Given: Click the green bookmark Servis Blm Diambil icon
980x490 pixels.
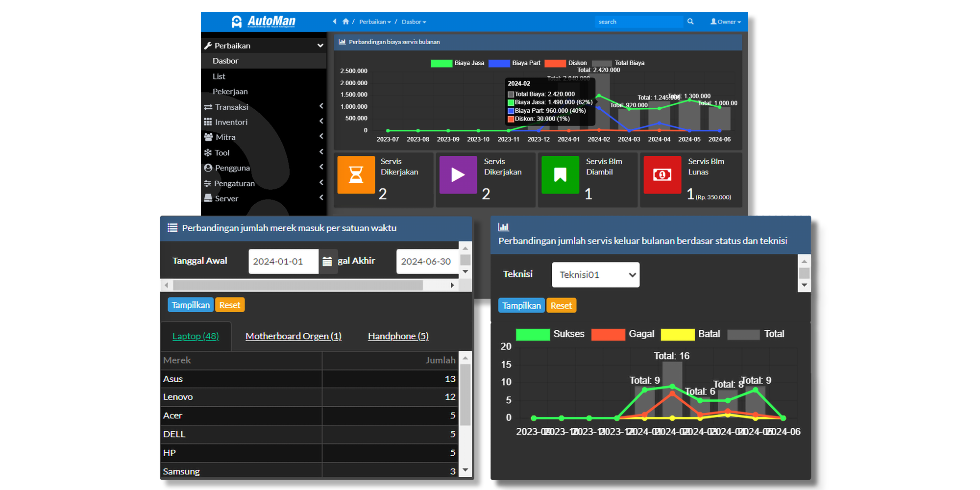Looking at the screenshot, I should coord(560,175).
